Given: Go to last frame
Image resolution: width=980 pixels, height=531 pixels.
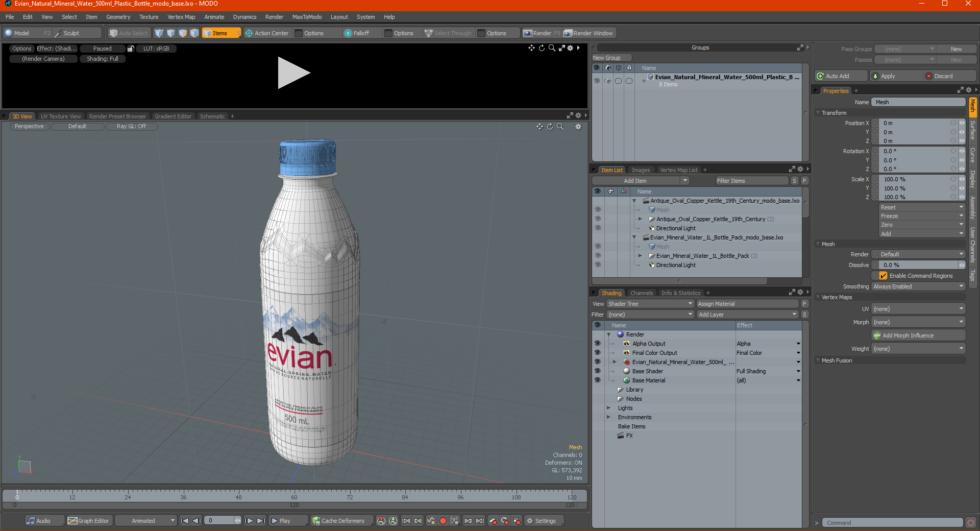Looking at the screenshot, I should (261, 521).
